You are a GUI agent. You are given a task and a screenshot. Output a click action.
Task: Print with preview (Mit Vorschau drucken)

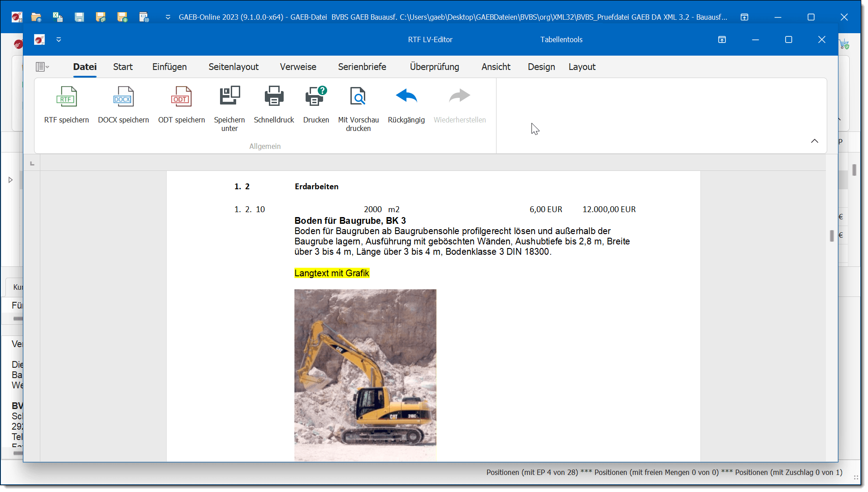click(x=358, y=96)
